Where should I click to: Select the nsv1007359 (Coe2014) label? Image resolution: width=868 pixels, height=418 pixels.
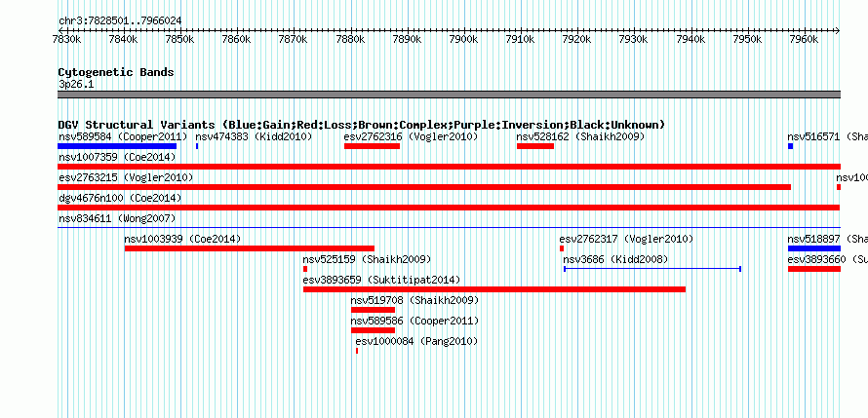pos(117,157)
